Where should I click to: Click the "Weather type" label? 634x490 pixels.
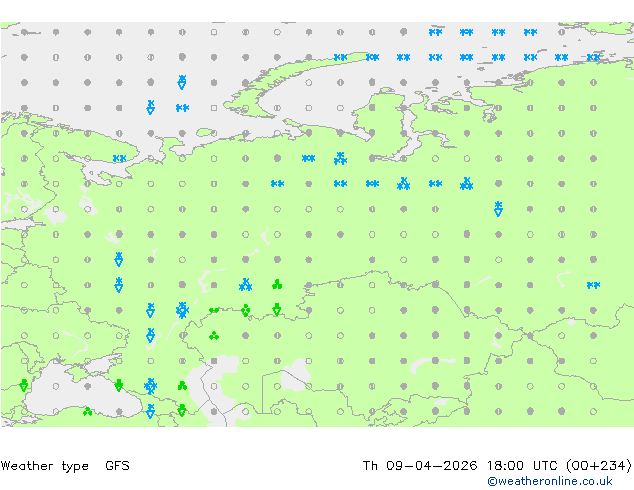45,466
